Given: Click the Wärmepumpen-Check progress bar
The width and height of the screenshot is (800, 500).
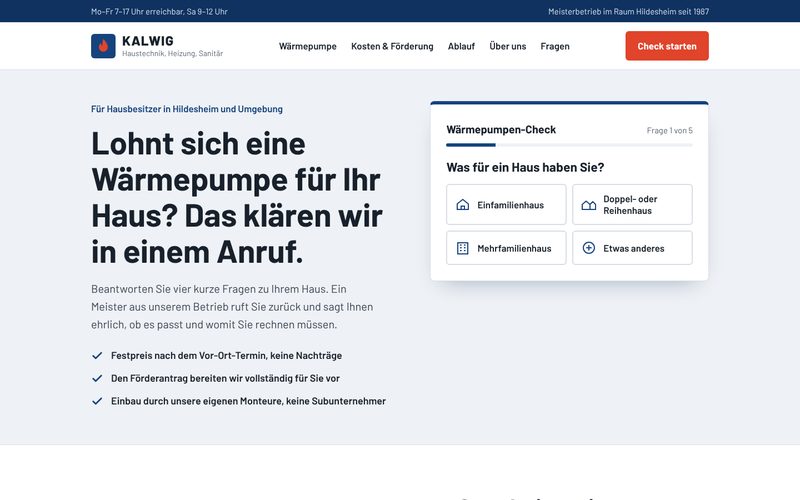Looking at the screenshot, I should tap(569, 145).
